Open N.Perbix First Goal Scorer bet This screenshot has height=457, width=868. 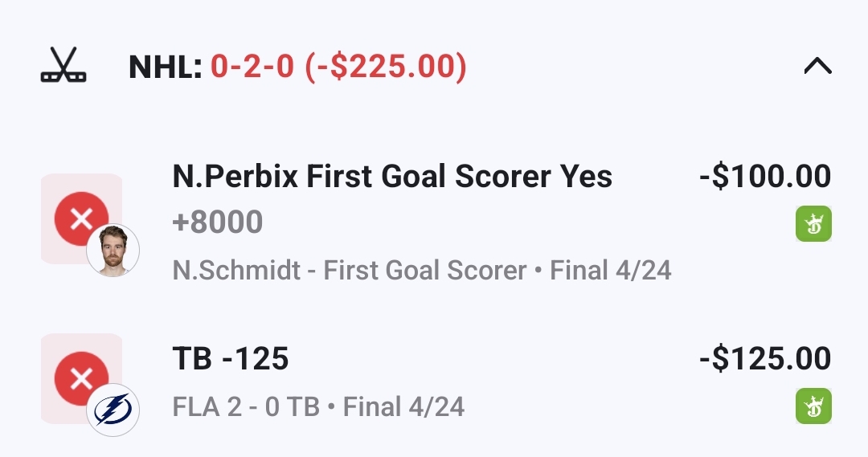392,176
